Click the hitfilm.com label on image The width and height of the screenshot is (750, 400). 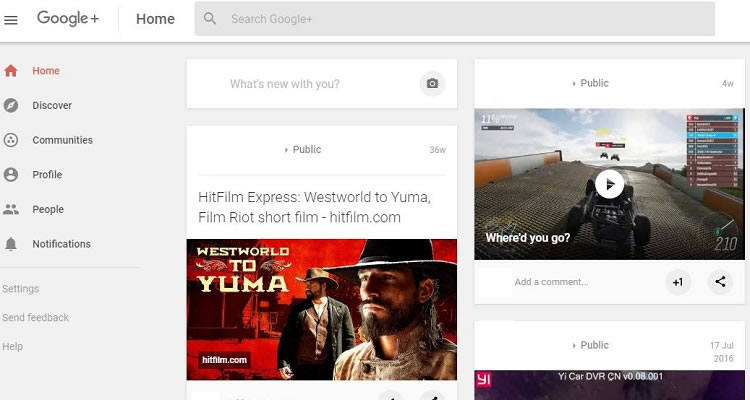(224, 360)
